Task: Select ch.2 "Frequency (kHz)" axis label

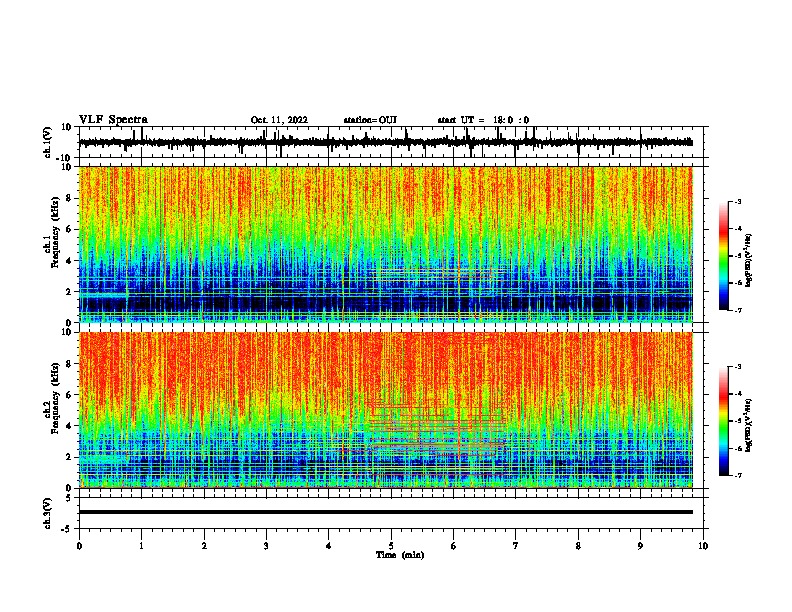Action: tap(55, 398)
